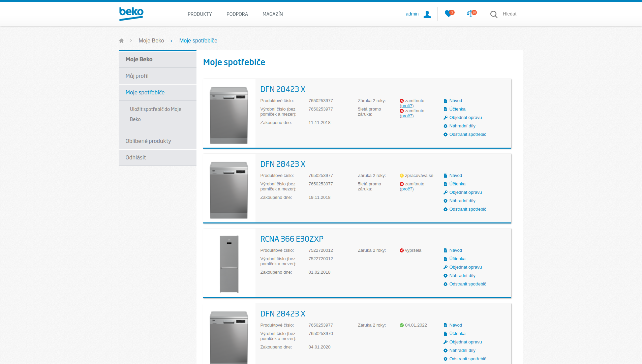The image size is (642, 364).
Task: Click (proč?) link for appliance bought 19.11.2018
Action: (x=407, y=189)
